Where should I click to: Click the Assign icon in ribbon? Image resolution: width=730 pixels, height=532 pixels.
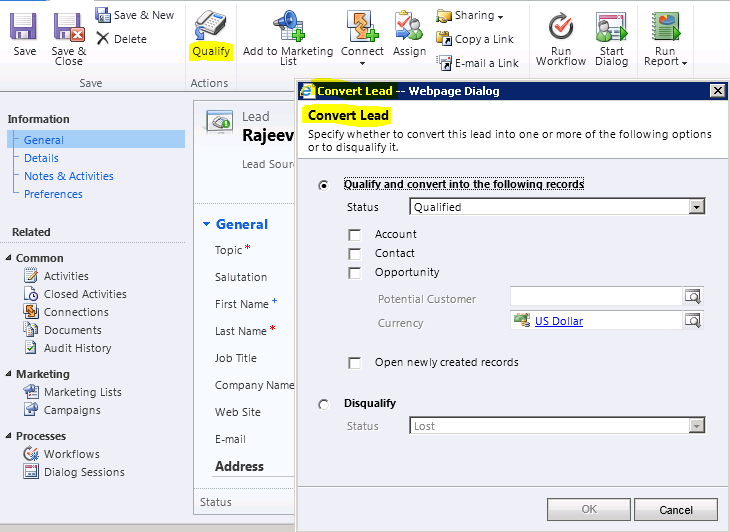coord(408,26)
